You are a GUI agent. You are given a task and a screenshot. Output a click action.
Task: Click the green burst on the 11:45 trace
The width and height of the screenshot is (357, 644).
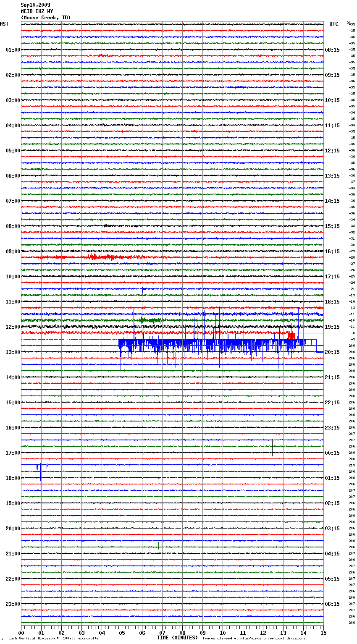(x=151, y=320)
